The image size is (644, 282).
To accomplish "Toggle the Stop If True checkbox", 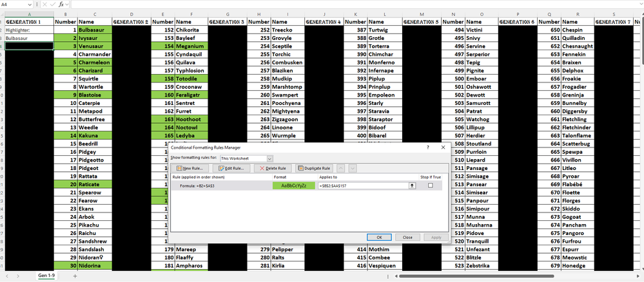I will (431, 185).
